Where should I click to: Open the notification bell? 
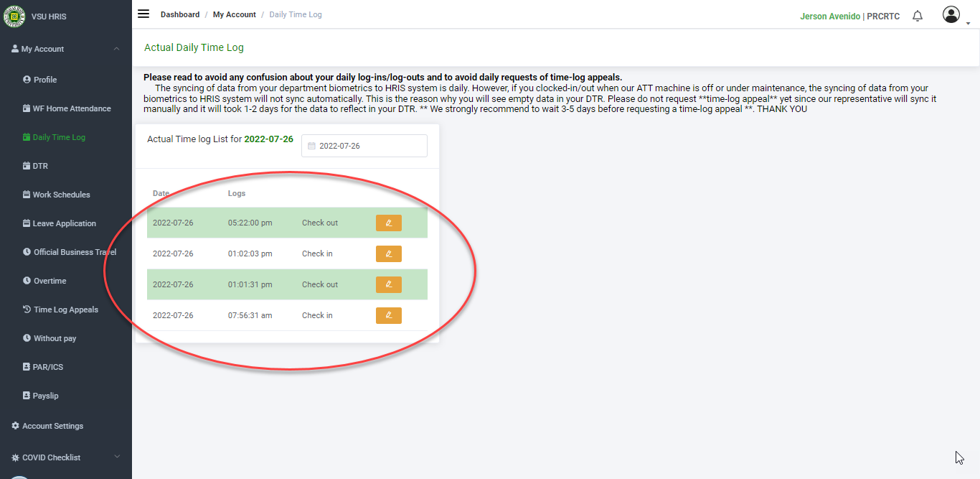[918, 16]
